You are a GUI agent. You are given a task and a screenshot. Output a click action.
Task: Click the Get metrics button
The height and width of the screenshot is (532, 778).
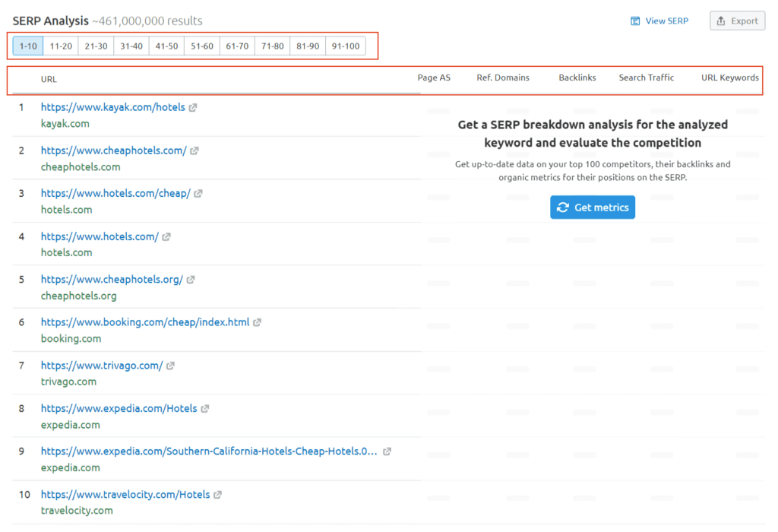(593, 207)
